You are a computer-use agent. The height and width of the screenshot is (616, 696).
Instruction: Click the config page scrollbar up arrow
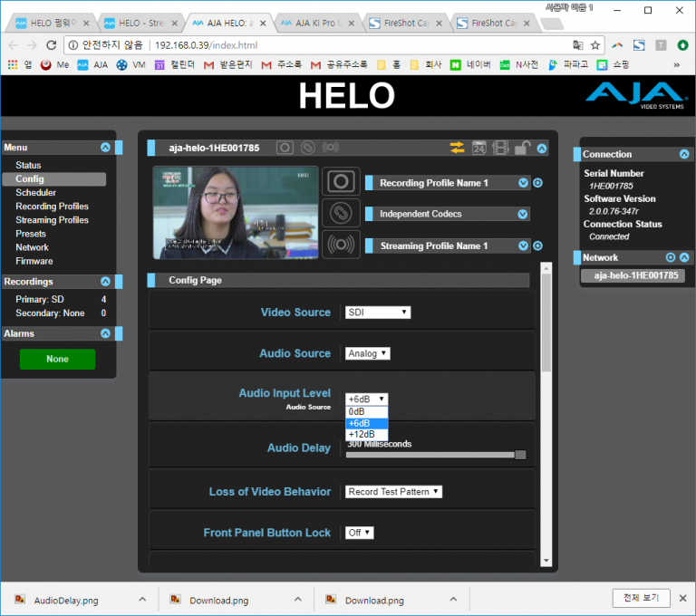[x=546, y=268]
